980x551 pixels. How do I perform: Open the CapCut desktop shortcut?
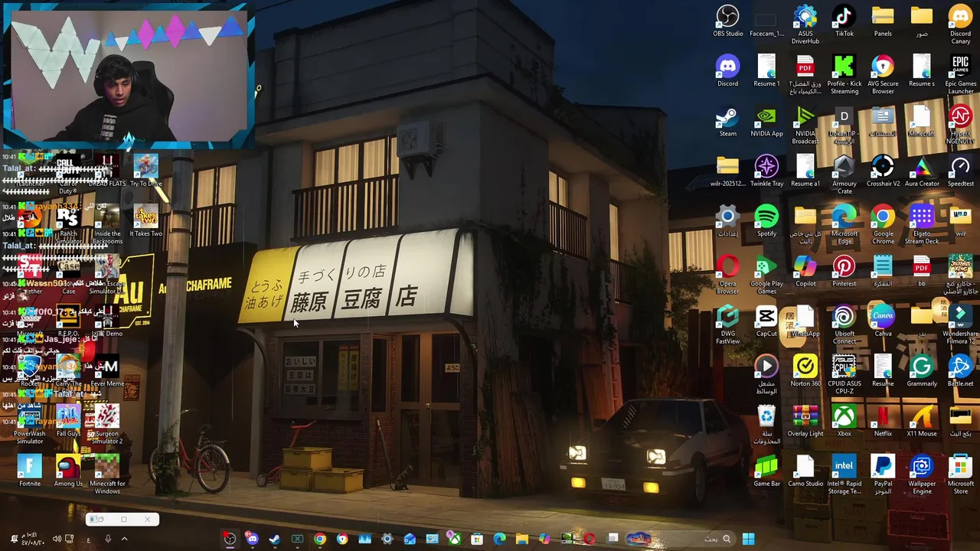click(x=766, y=321)
